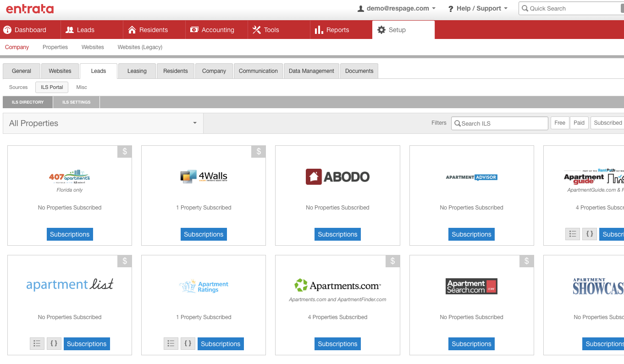624x364 pixels.
Task: Click the list icon on Apartment Guide card
Action: tap(573, 234)
